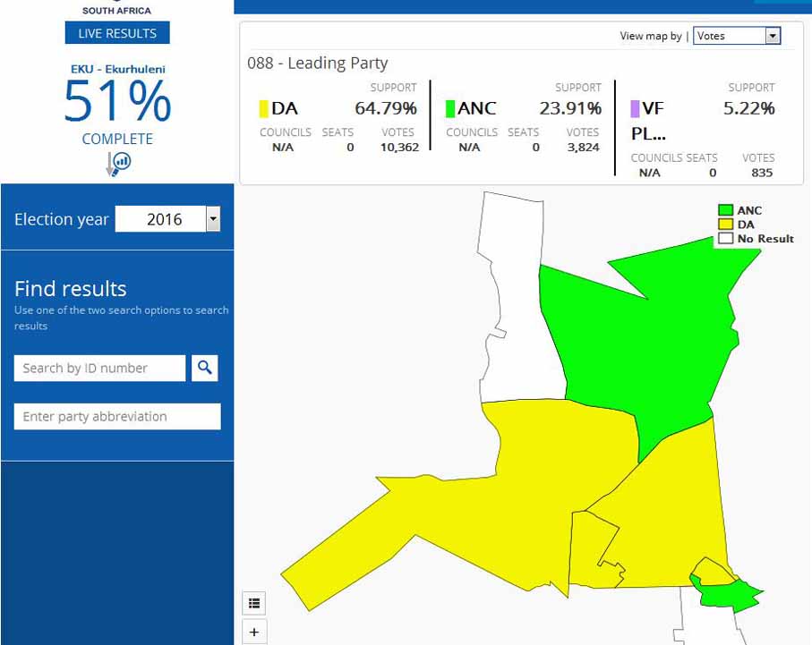Screen dimensions: 812x645
Task: Select ANC green box in map legend
Action: [725, 210]
